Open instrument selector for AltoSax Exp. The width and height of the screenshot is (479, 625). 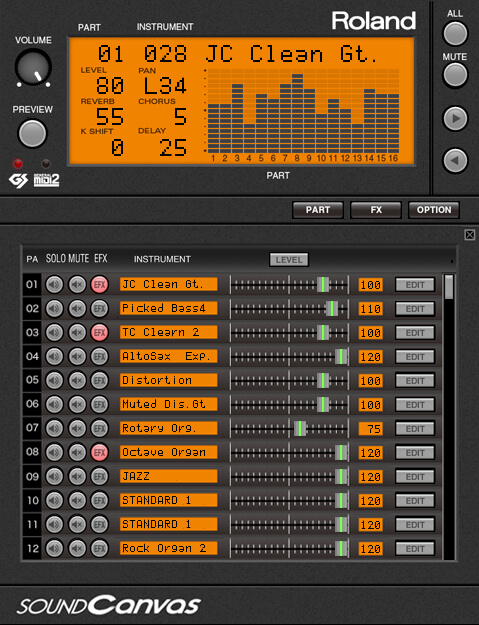click(x=169, y=356)
